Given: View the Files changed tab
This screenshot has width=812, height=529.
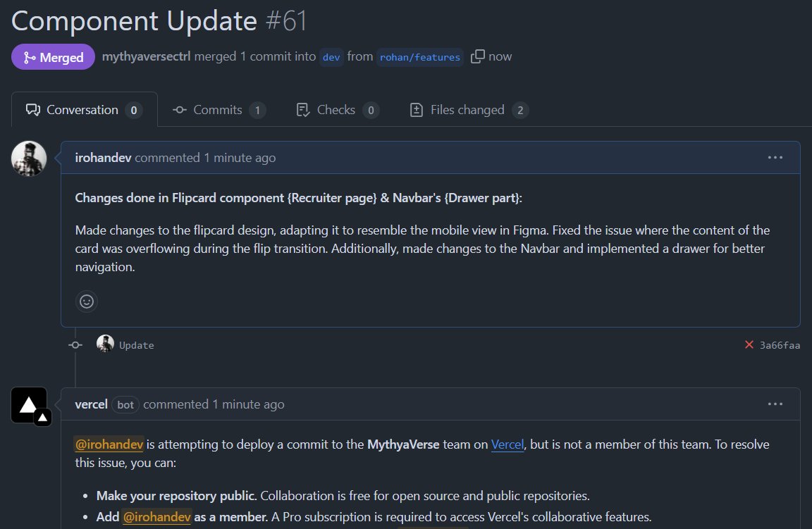Looking at the screenshot, I should pos(469,110).
